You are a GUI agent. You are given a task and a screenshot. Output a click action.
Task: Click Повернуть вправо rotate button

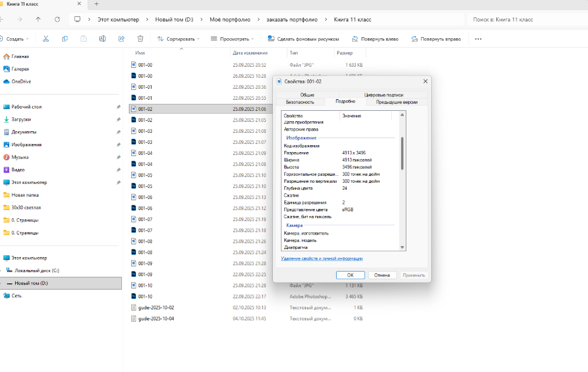point(436,39)
